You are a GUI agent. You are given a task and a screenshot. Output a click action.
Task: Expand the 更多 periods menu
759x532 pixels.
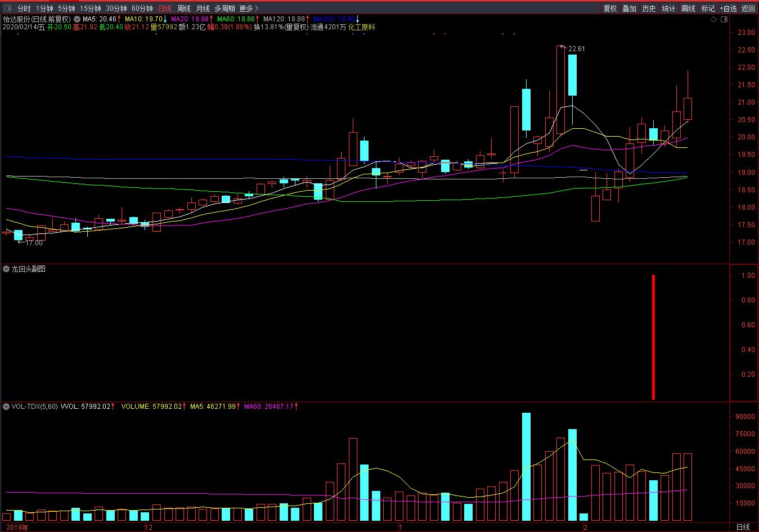[x=249, y=8]
